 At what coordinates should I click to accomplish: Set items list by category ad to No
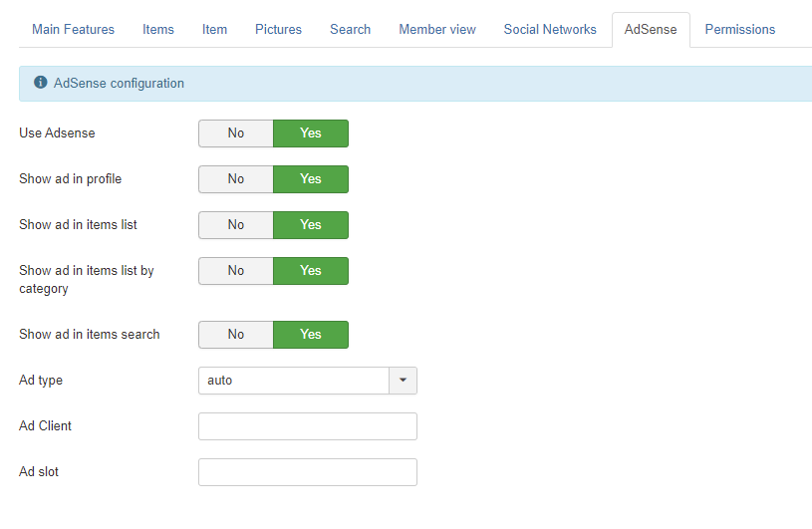click(235, 271)
